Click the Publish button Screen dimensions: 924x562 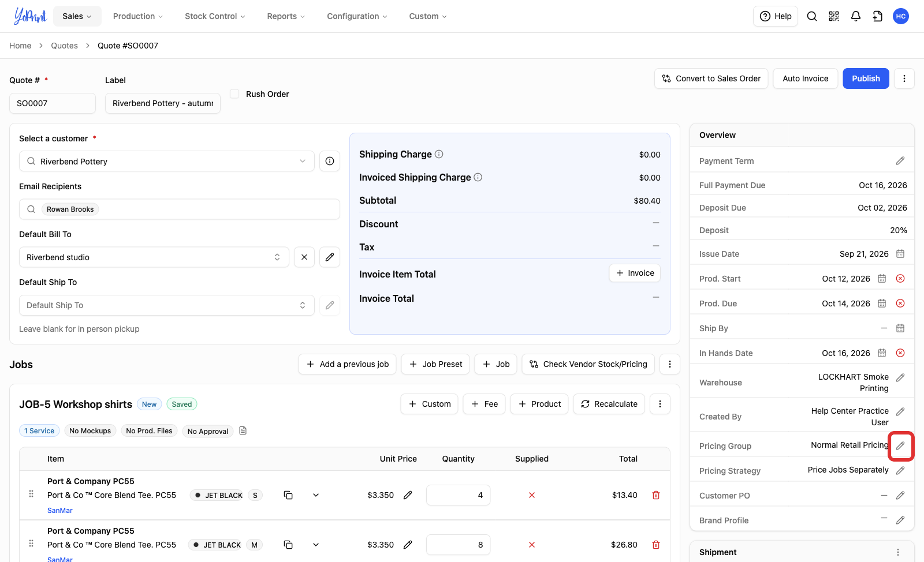pos(866,78)
